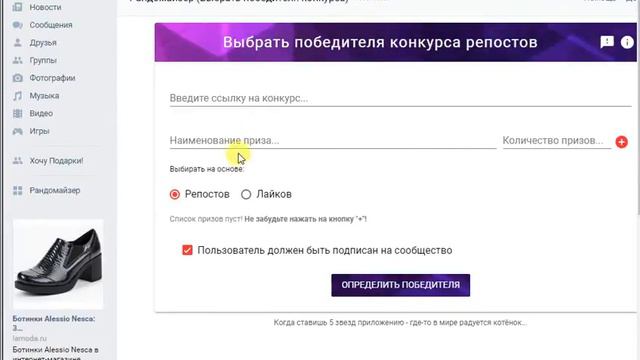Click the Друзья person icon

[18, 42]
